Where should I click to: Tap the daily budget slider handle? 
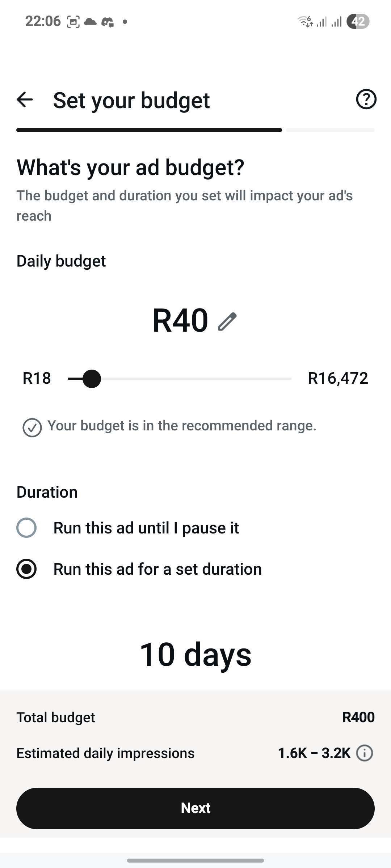point(92,379)
